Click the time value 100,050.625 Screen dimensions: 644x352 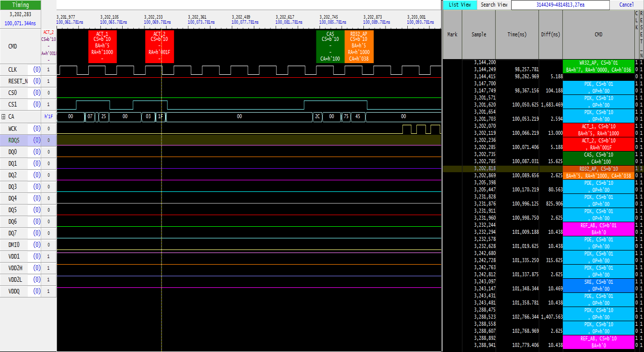[525, 105]
